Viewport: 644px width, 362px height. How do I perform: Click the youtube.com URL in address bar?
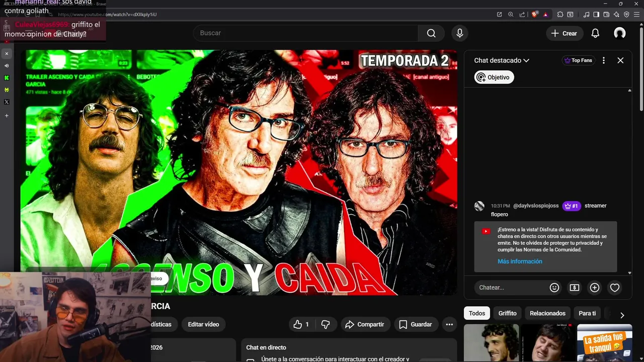pos(107,15)
